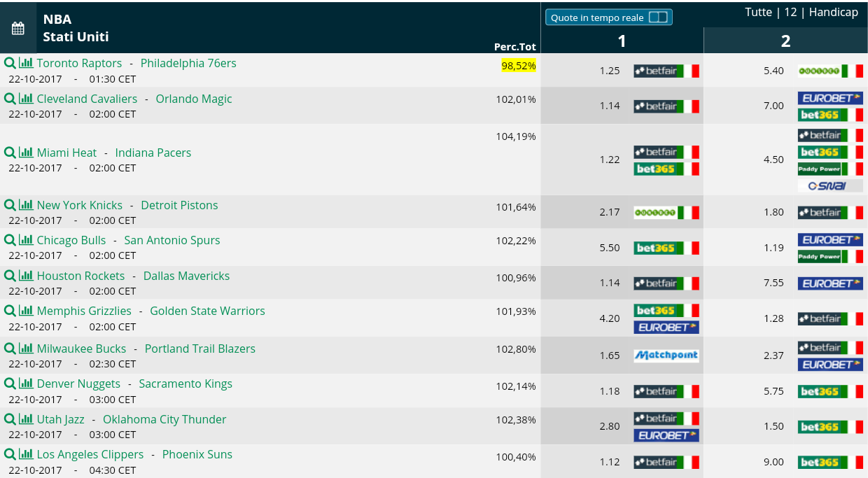Click Paddy Power logo in Miami Heat row
This screenshot has width=868, height=478.
(x=830, y=169)
